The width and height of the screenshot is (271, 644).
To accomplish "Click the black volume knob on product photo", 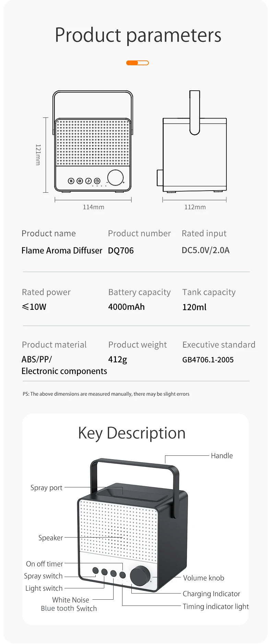I will click(x=140, y=576).
